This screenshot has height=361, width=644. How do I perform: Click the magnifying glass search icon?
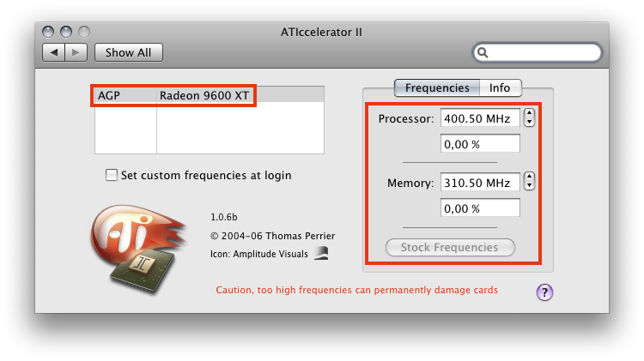[483, 52]
